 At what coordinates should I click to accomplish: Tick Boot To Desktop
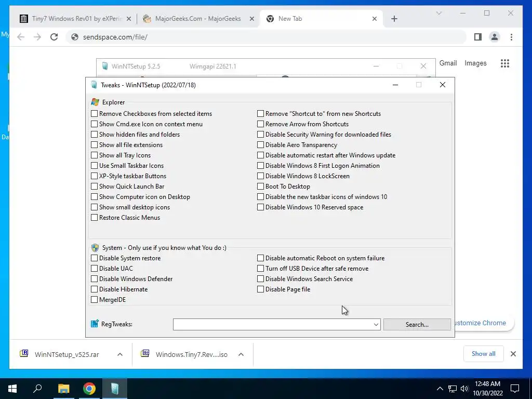pyautogui.click(x=260, y=187)
